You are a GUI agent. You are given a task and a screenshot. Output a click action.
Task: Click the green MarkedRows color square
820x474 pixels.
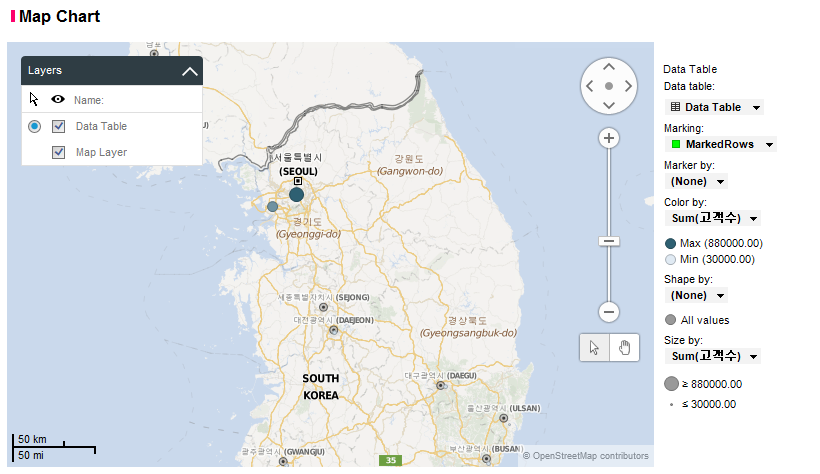pos(676,144)
